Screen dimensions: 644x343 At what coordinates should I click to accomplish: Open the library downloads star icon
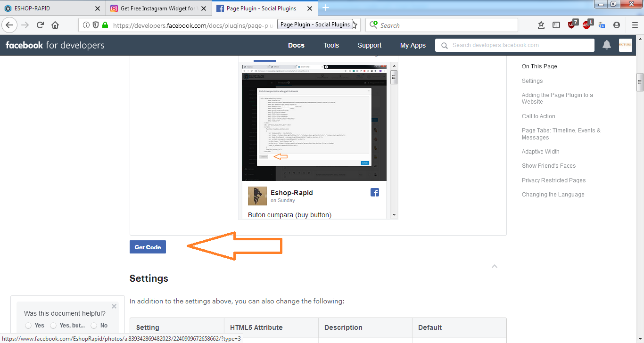point(541,25)
